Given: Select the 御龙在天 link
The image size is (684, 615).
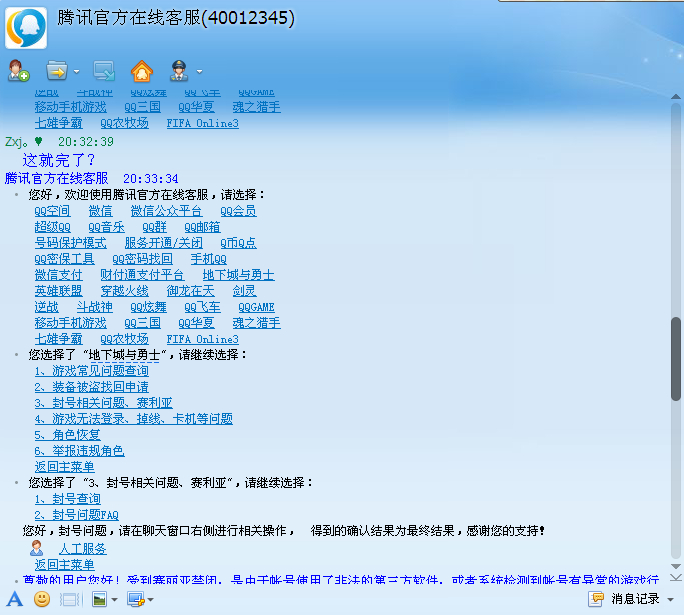Looking at the screenshot, I should tap(191, 291).
